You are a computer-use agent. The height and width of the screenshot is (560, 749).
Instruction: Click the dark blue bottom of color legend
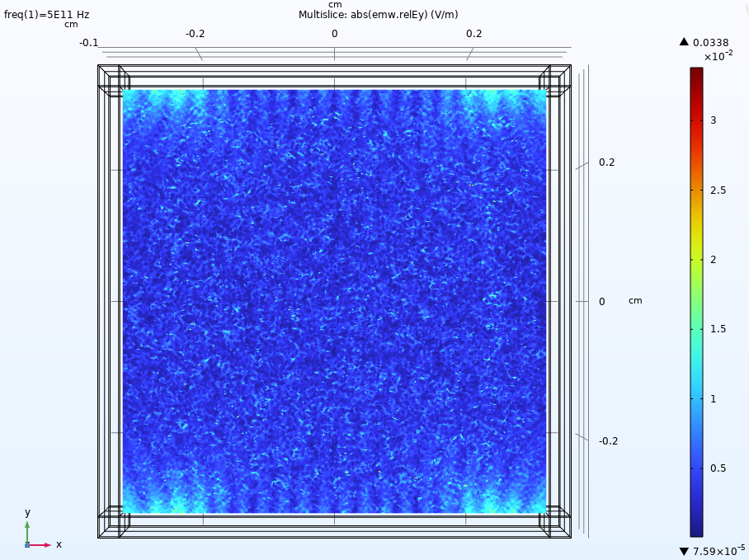(x=696, y=532)
